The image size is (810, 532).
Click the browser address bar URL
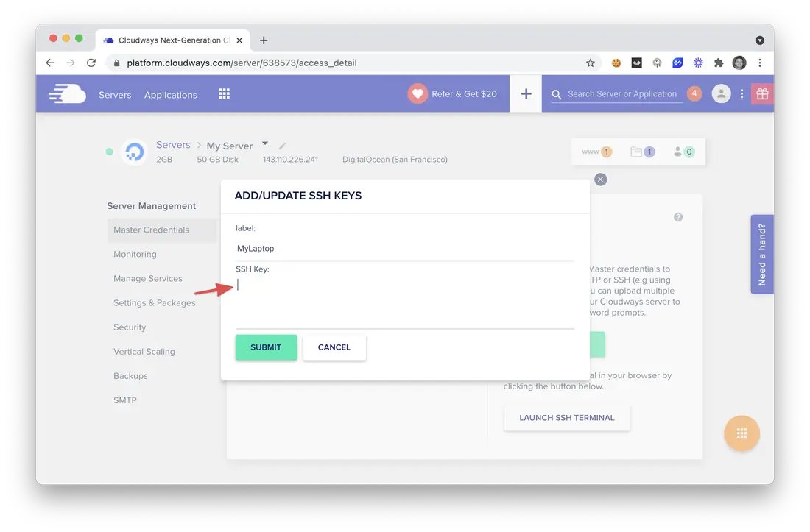click(x=242, y=63)
